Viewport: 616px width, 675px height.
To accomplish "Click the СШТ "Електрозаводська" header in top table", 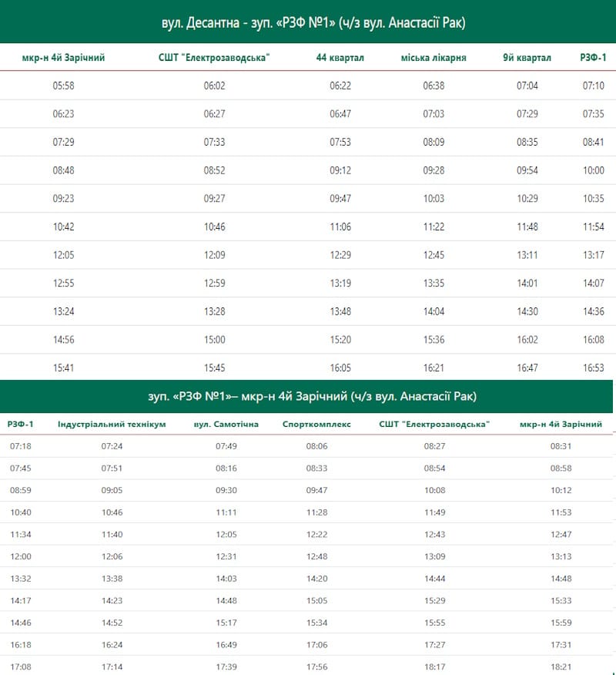I will pos(214,58).
